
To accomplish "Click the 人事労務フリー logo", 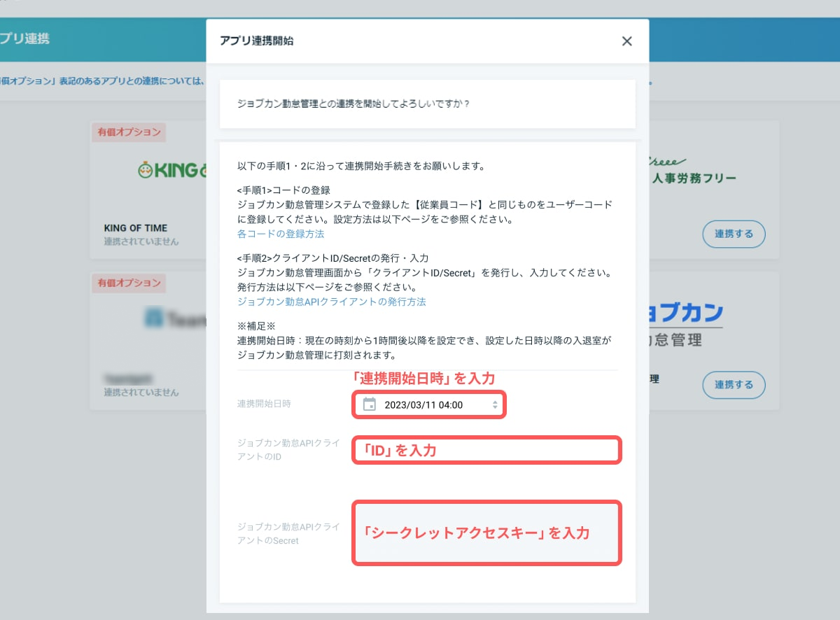I will click(x=693, y=170).
